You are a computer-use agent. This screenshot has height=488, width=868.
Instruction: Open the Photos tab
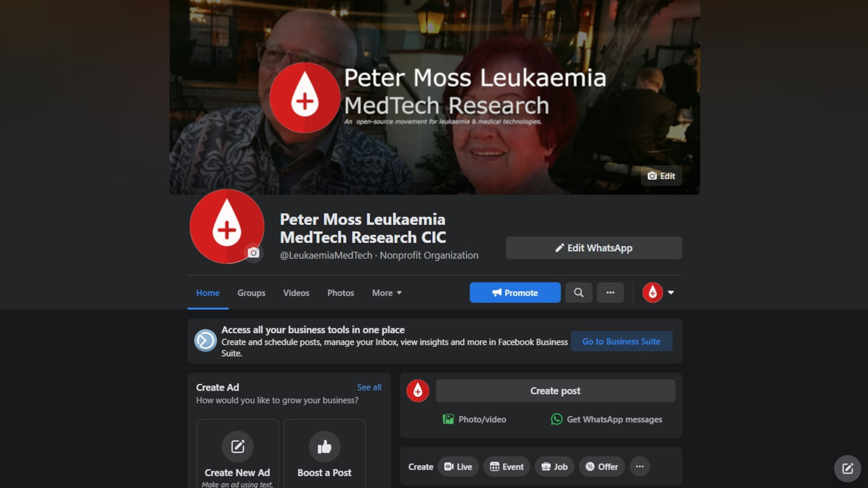[340, 293]
